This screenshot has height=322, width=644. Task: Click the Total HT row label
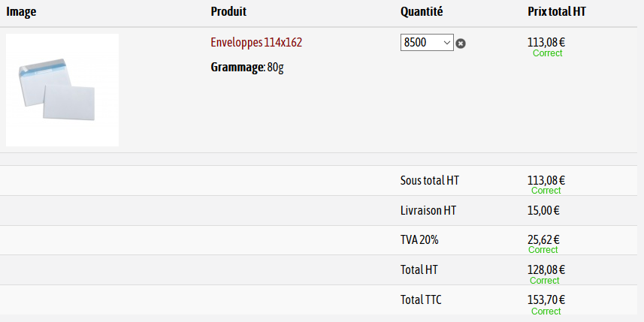[x=419, y=269]
